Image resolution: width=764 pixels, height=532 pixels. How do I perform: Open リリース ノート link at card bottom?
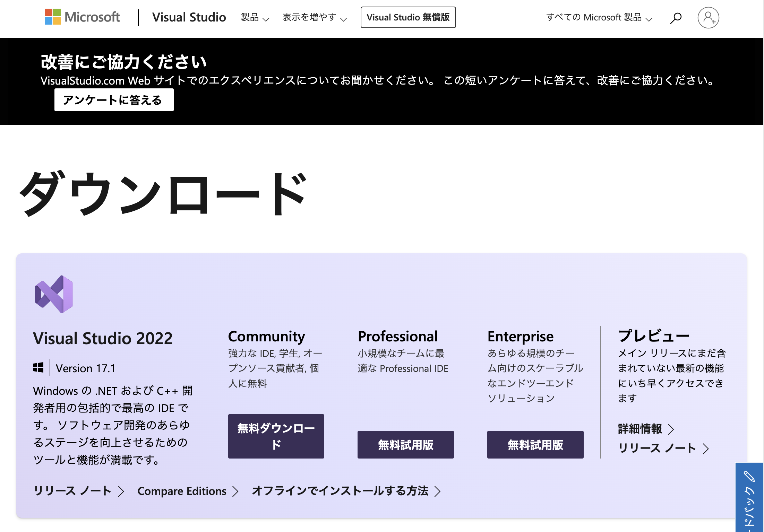coord(79,491)
